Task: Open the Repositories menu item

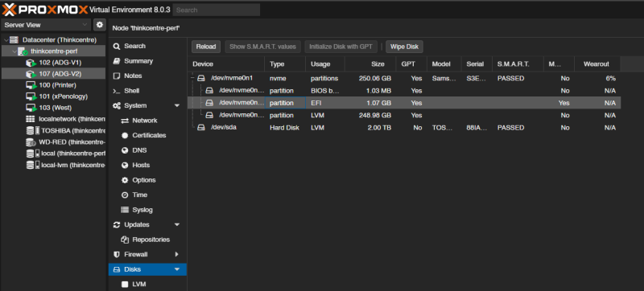Action: click(148, 240)
